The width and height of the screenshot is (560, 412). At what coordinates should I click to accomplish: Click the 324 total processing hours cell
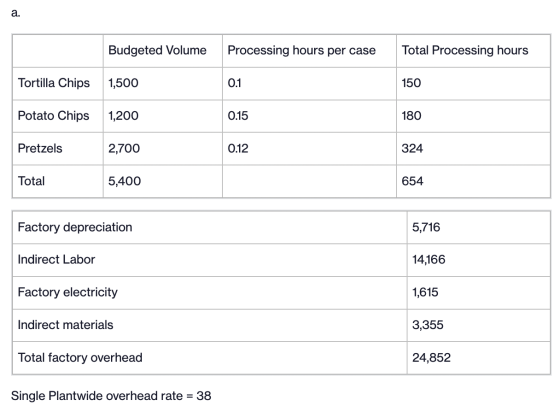(412, 149)
